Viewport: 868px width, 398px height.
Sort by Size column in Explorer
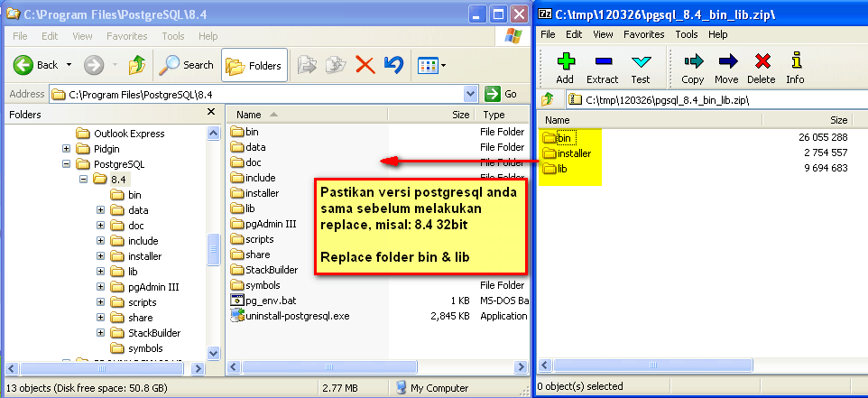(430, 115)
